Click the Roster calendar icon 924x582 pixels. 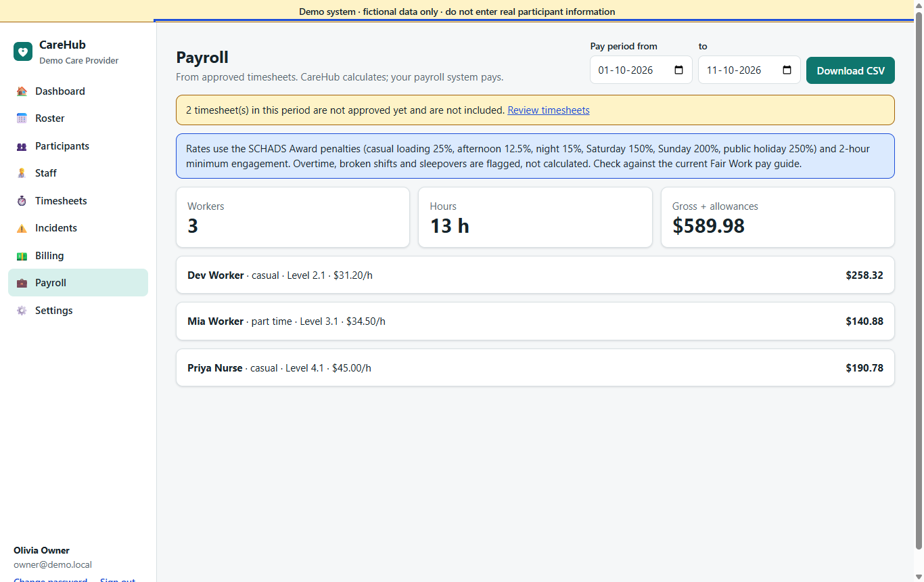coord(22,118)
